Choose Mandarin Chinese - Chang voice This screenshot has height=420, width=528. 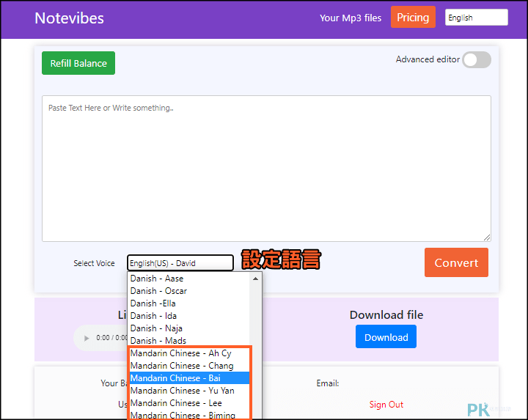189,366
